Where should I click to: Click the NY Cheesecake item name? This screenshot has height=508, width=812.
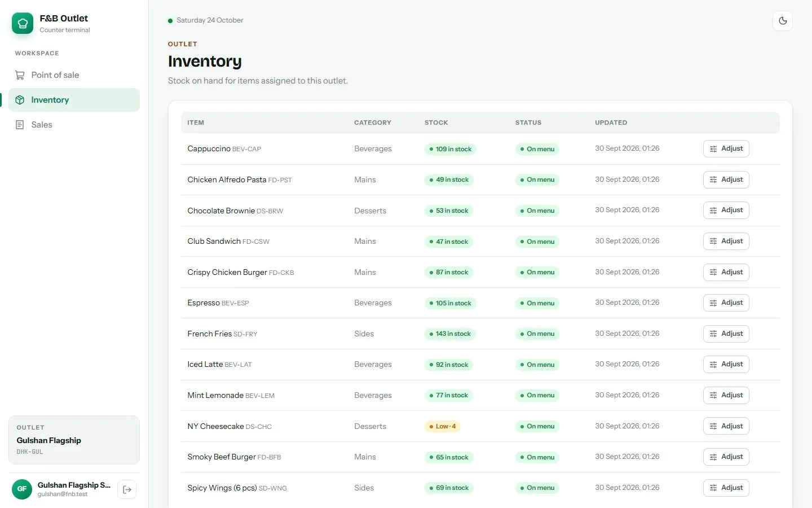click(x=215, y=426)
